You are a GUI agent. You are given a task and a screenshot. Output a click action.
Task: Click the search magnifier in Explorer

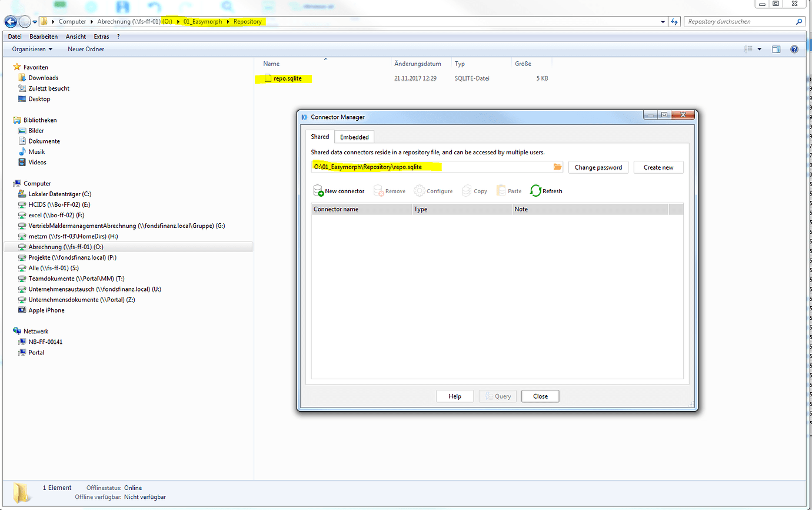coord(799,22)
